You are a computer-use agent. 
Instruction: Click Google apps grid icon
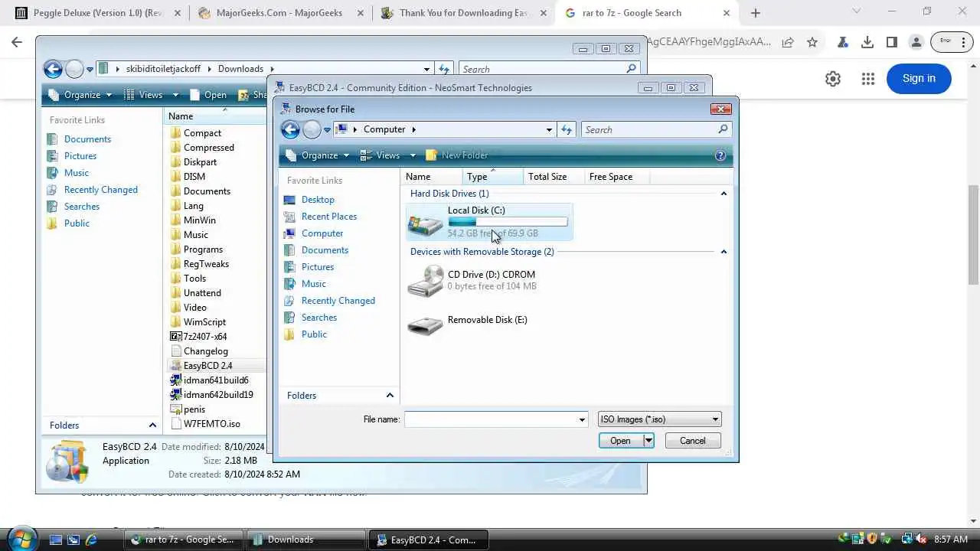867,79
